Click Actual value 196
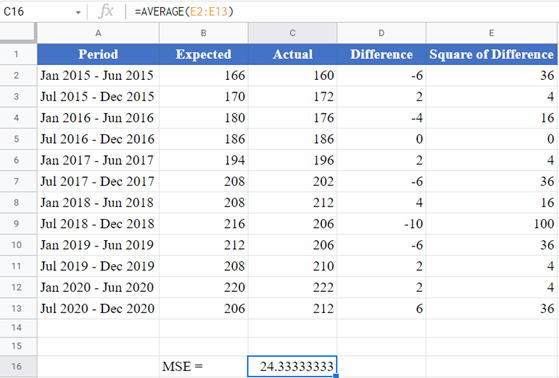The width and height of the screenshot is (559, 378). pos(292,160)
